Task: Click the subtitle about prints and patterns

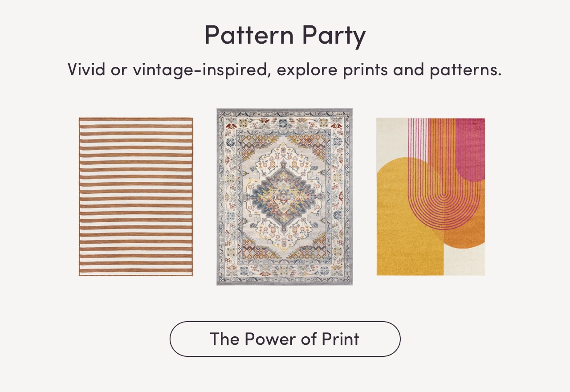Action: pos(285,70)
